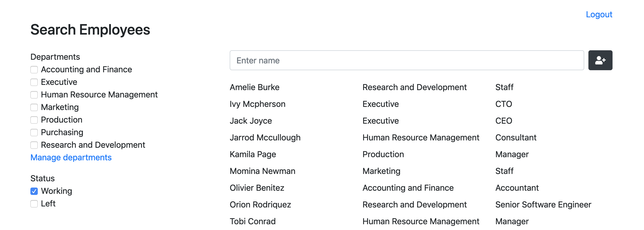Tick the Executive department checkbox
644x230 pixels.
tap(34, 82)
